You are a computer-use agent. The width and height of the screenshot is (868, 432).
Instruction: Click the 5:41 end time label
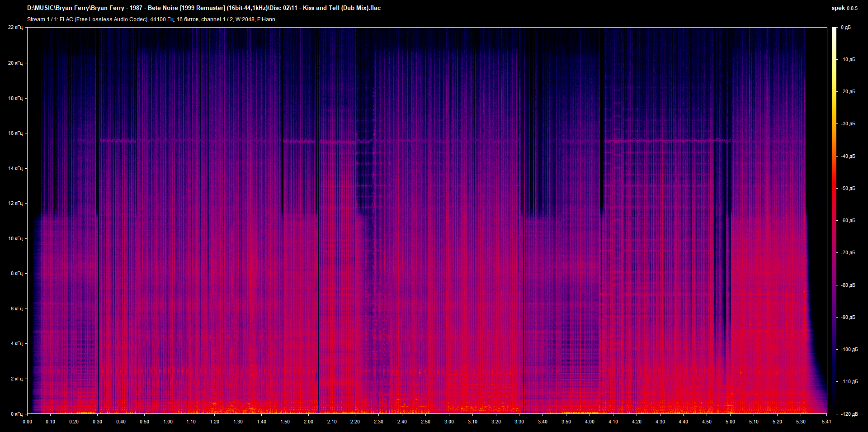click(x=826, y=422)
